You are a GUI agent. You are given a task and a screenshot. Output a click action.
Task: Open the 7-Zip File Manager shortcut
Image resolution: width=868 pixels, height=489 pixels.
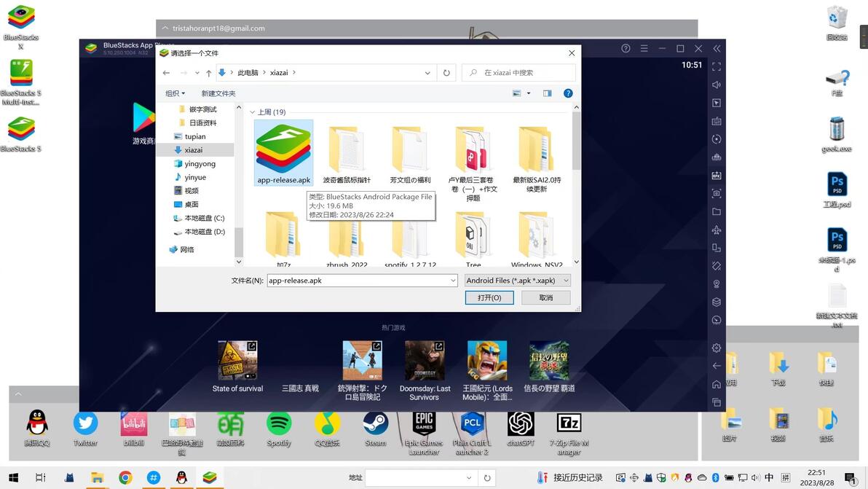click(569, 433)
